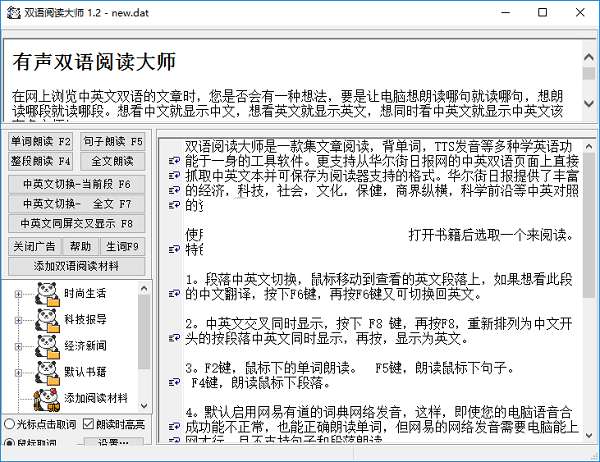Image resolution: width=600 pixels, height=462 pixels.
Task: Select the 时尚生活 category label
Action: coord(85,294)
